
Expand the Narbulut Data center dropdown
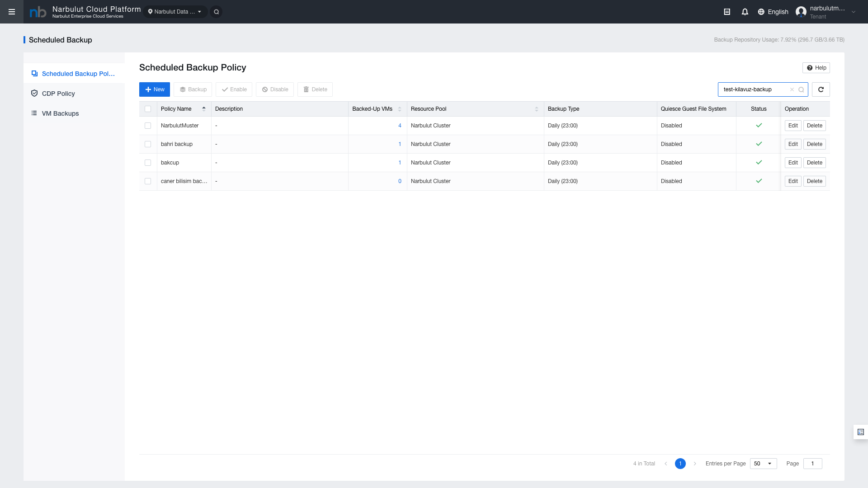click(x=175, y=12)
